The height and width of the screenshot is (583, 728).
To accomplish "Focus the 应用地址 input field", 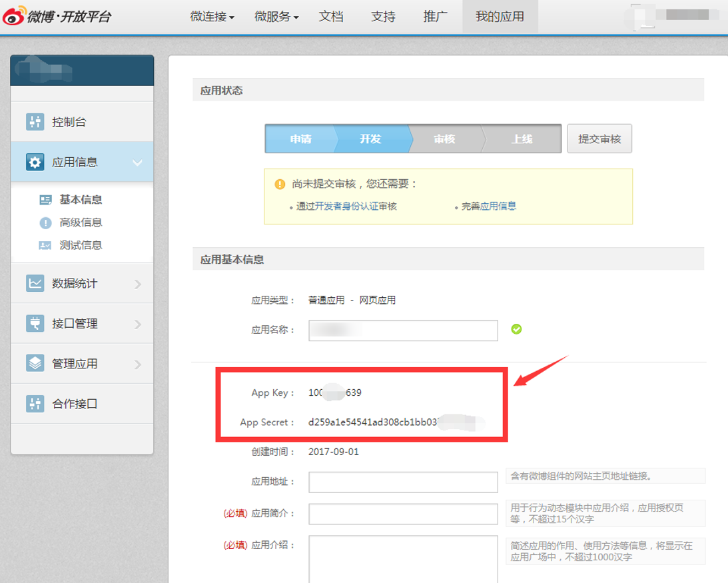I will coord(403,482).
